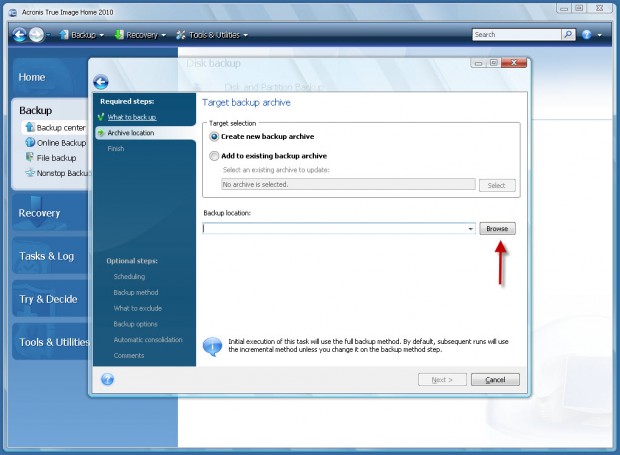Select the Archive location step
620x455 pixels.
[x=146, y=133]
